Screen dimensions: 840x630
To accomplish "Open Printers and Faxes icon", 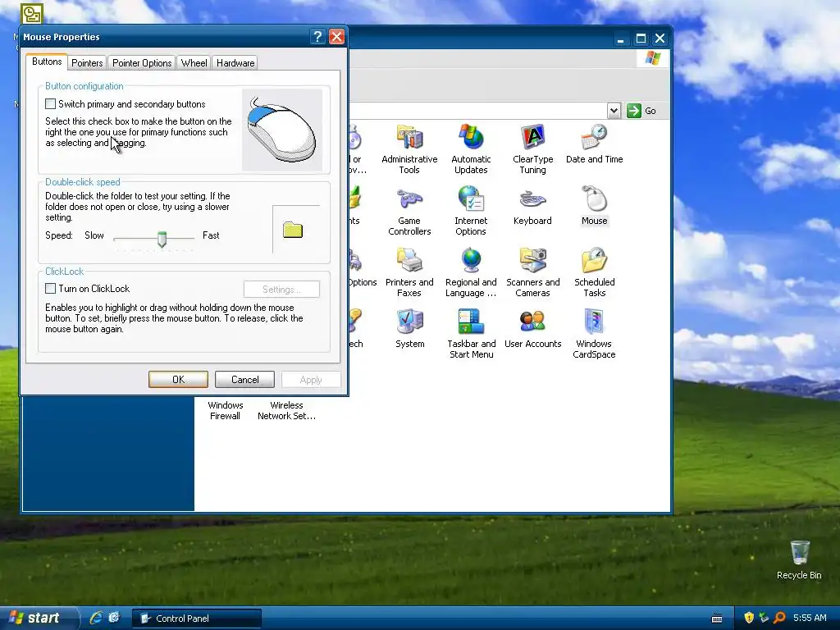I will [409, 272].
